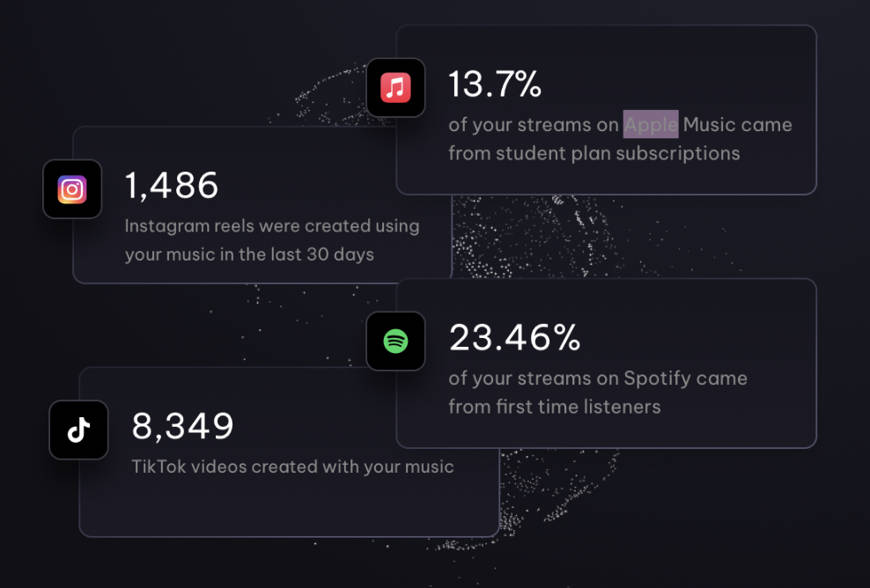Click 'from first time listeners' text
The width and height of the screenshot is (870, 588).
[554, 408]
